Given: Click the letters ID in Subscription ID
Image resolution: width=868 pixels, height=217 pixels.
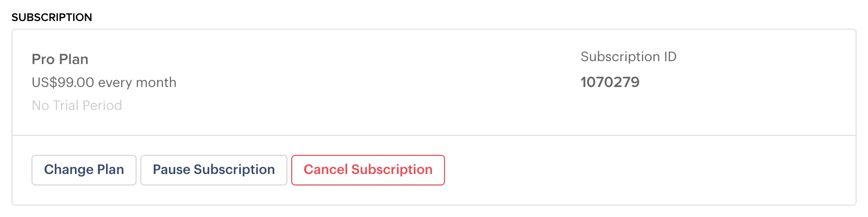Looking at the screenshot, I should point(670,56).
